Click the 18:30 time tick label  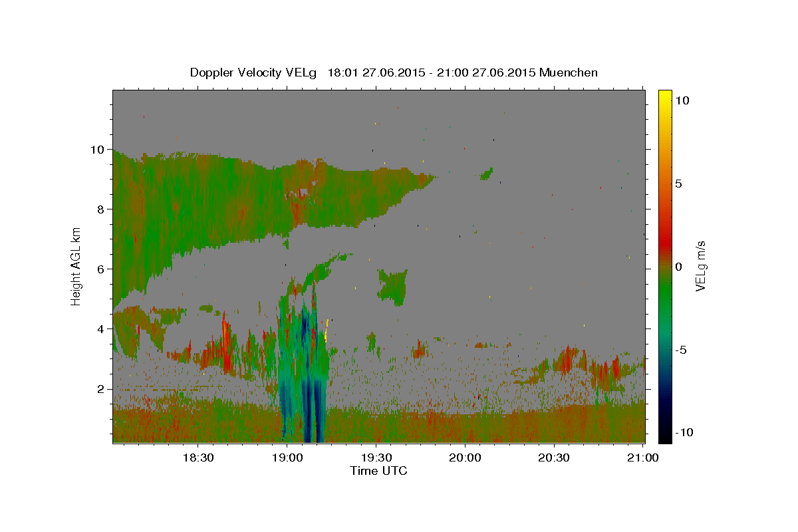[x=198, y=458]
